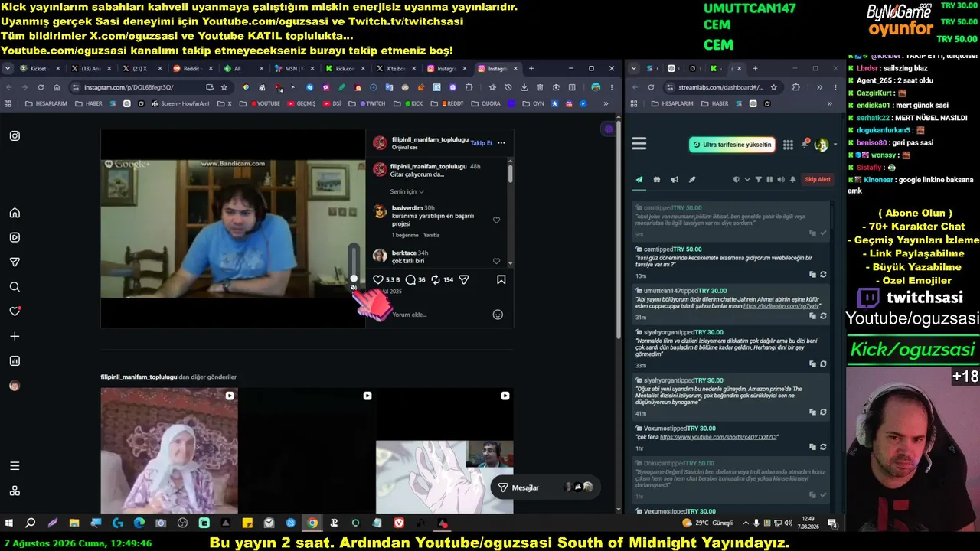980x551 pixels.
Task: Bookmark the Instagram page with the star
Action: 224,87
